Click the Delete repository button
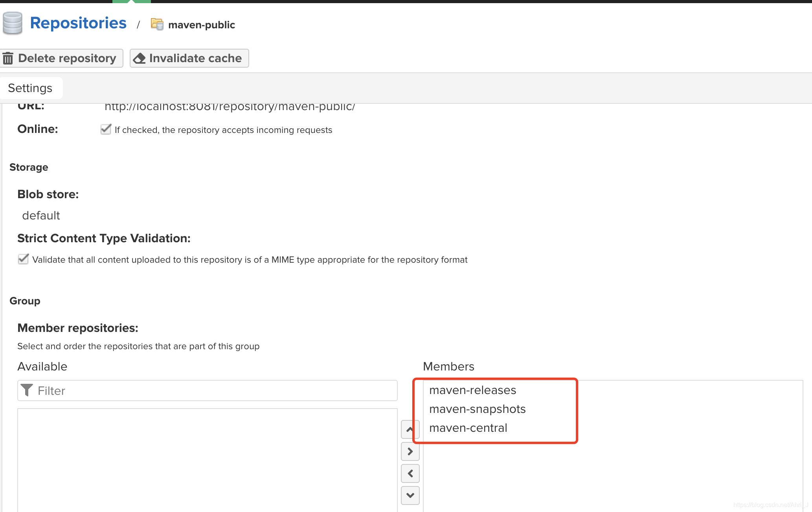Viewport: 812px width, 512px height. pos(61,58)
